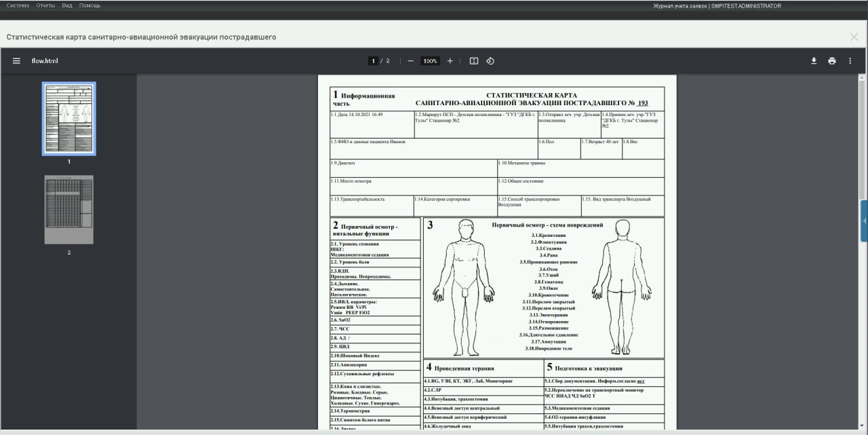Click row 2.2 Уровень боли

[x=376, y=262]
